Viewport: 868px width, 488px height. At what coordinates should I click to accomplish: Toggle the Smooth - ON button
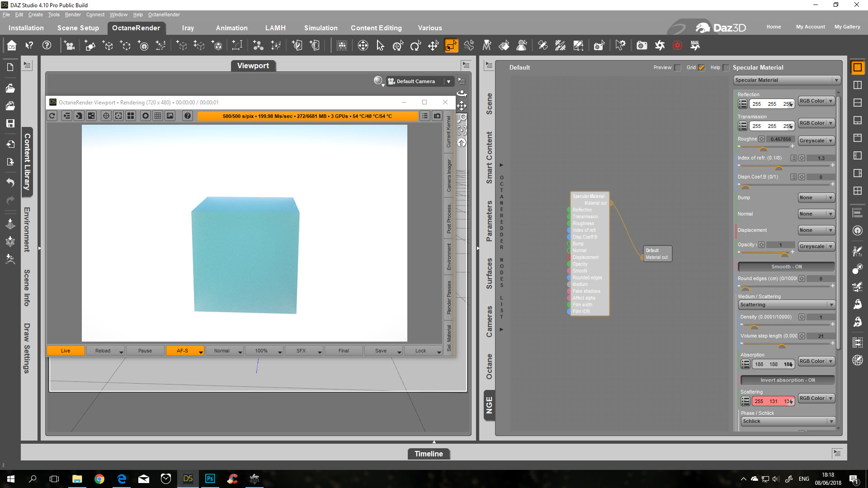786,267
